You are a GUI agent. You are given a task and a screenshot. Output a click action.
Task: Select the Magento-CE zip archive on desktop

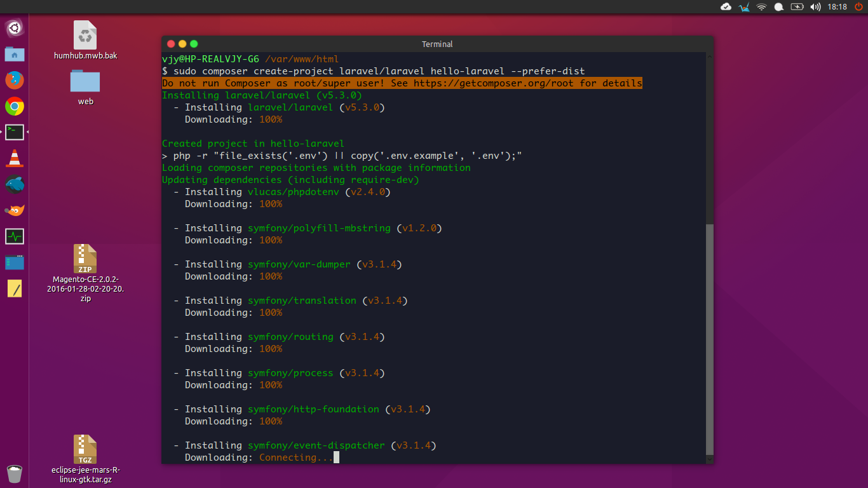85,273
